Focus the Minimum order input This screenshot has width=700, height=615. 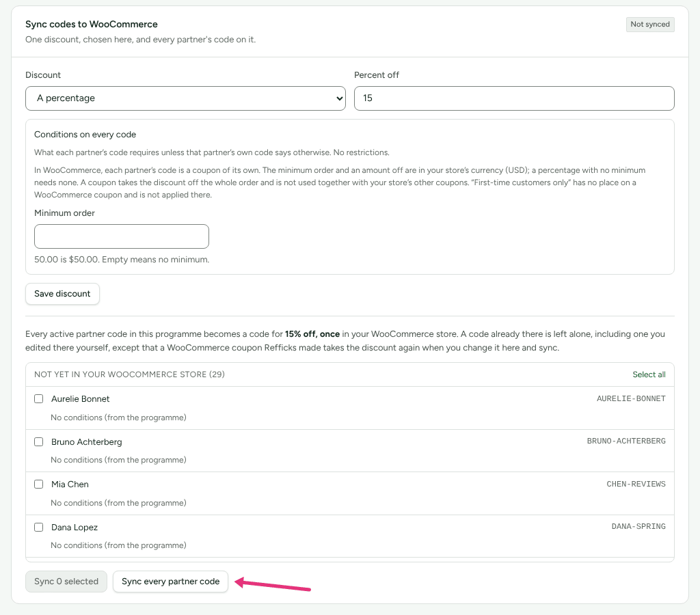tap(122, 236)
